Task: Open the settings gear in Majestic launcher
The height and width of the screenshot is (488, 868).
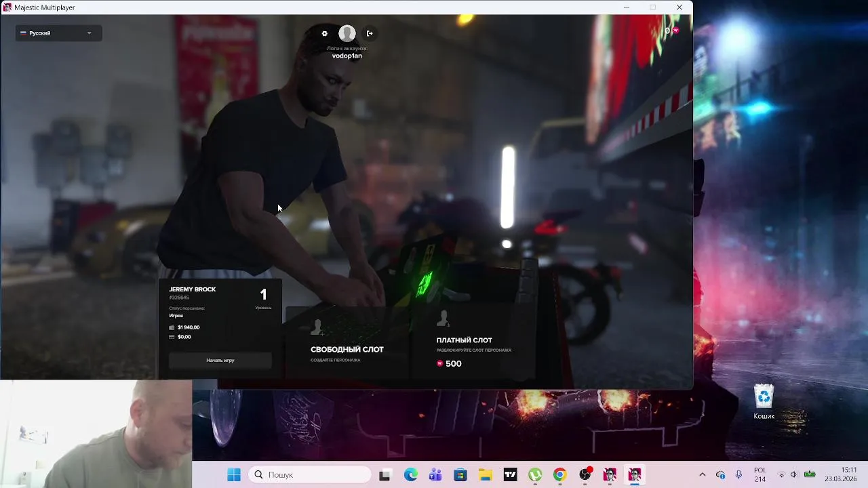Action: coord(324,33)
